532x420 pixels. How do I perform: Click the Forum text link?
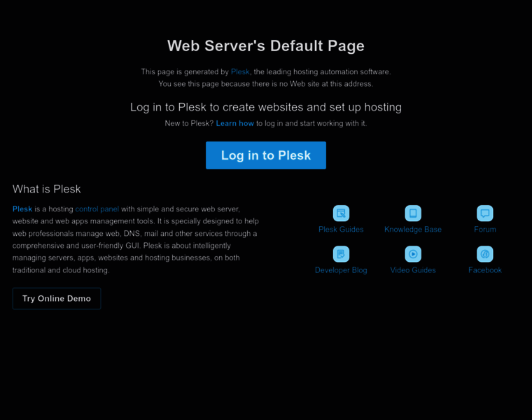click(485, 230)
